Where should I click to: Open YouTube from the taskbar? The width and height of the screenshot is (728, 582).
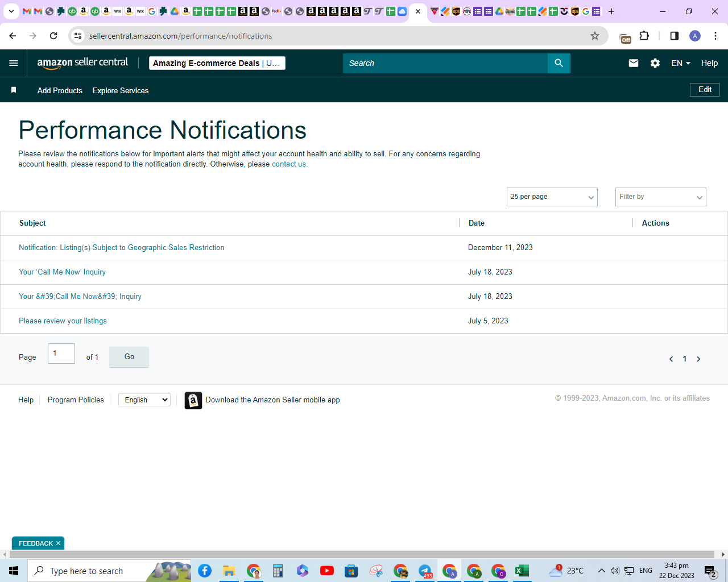point(327,571)
